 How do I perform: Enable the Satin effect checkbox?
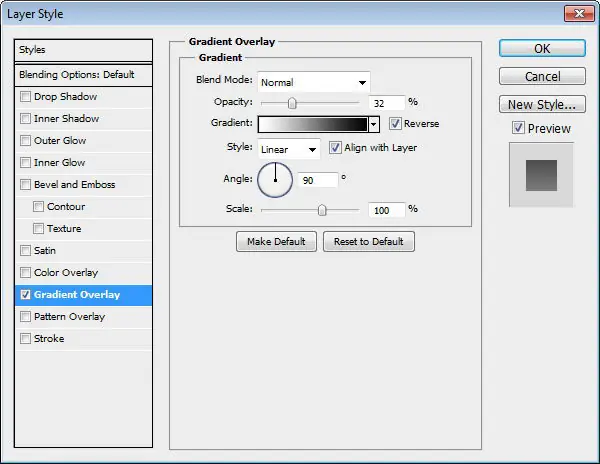pyautogui.click(x=25, y=251)
